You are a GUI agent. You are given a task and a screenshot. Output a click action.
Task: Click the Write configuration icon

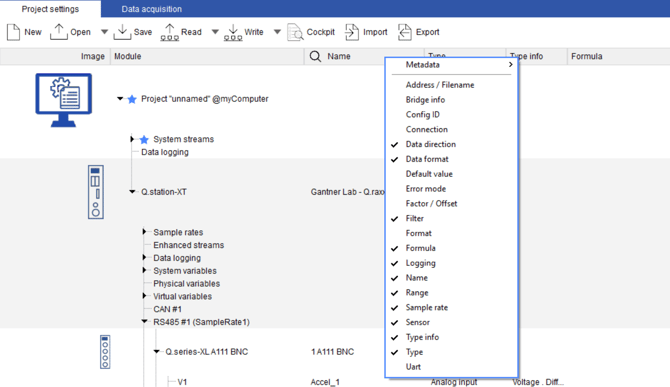click(233, 32)
